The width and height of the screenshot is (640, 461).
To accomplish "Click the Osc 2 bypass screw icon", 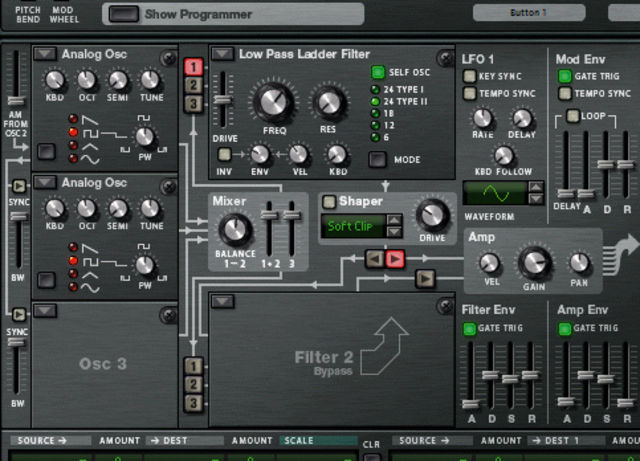I will 168,187.
